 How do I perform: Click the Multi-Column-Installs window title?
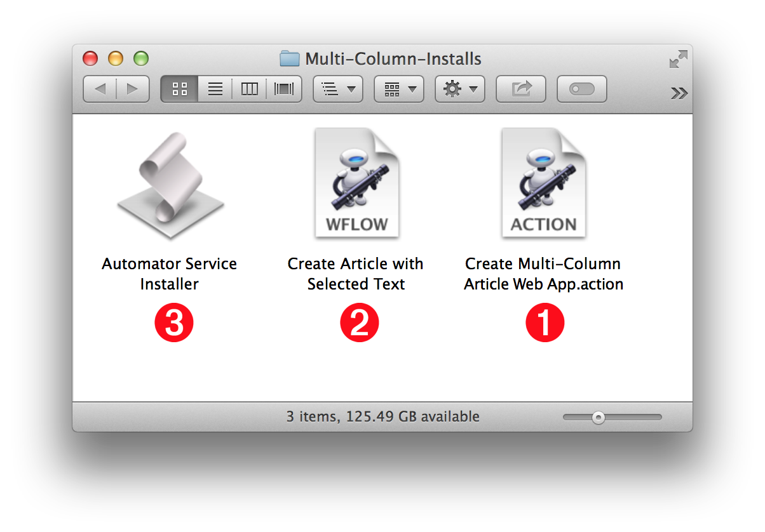[x=393, y=59]
